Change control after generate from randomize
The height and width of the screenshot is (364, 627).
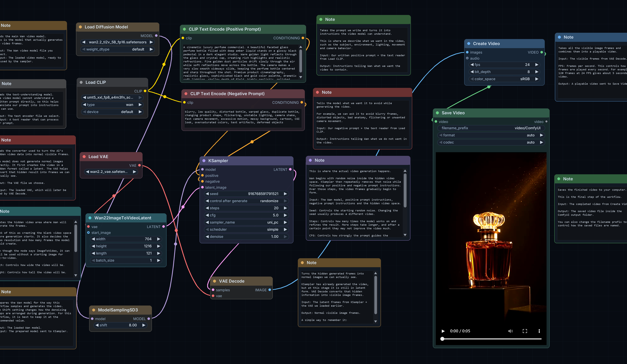247,201
